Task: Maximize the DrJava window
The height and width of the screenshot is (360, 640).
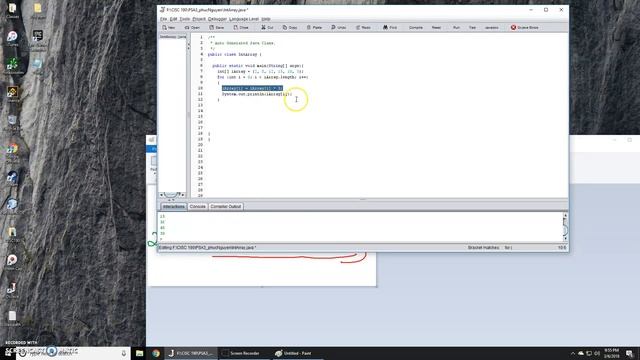Action: (x=546, y=10)
